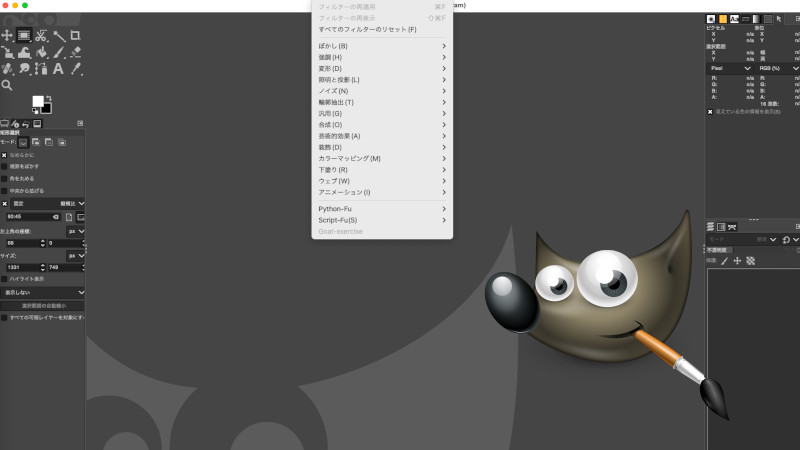The width and height of the screenshot is (800, 450).
Task: Set landscape orientation for fixed ratio
Action: click(81, 217)
